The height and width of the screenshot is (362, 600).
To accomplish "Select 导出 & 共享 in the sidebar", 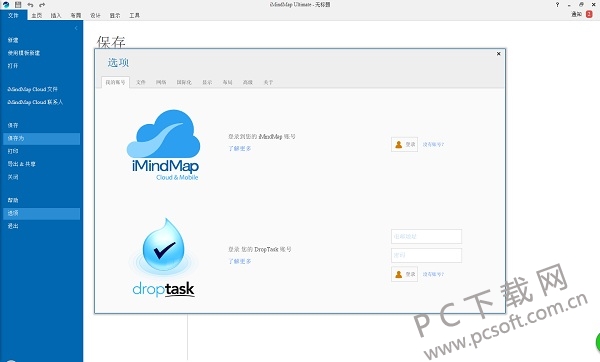I will [21, 164].
